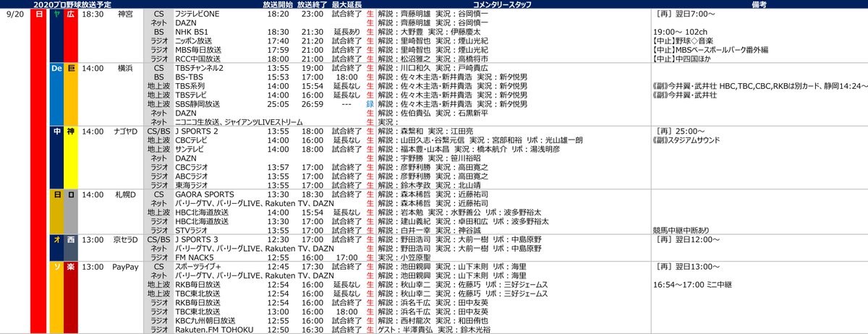Select channel 'ニッポン放送'
This screenshot has width=868, height=334.
(x=195, y=41)
